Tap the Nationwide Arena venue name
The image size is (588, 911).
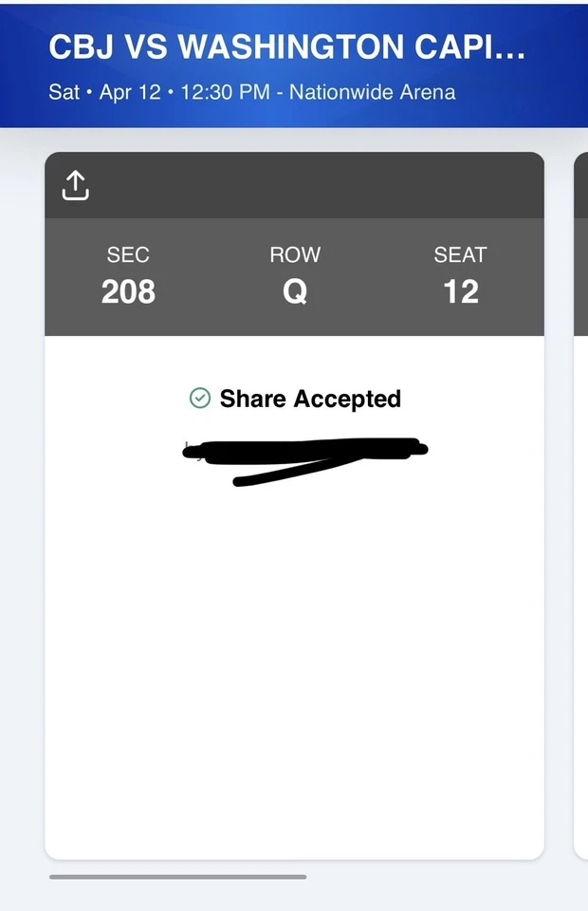tap(372, 93)
